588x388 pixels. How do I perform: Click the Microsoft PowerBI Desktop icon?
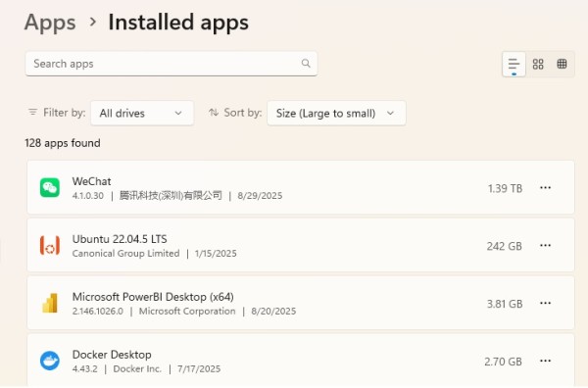pyautogui.click(x=50, y=303)
